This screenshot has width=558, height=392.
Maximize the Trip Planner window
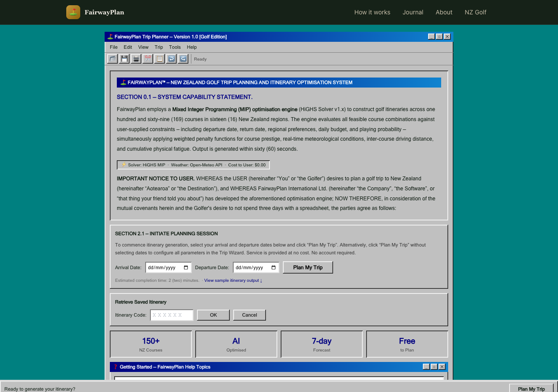click(x=439, y=37)
